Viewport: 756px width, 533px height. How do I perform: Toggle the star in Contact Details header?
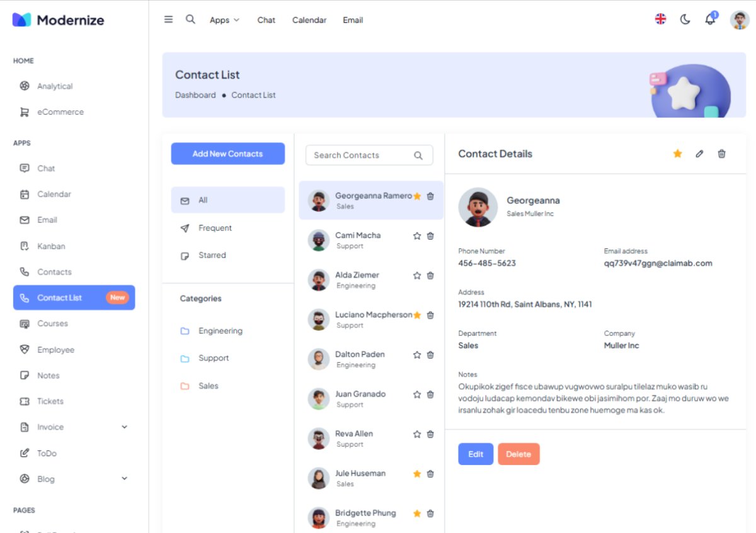(x=677, y=154)
